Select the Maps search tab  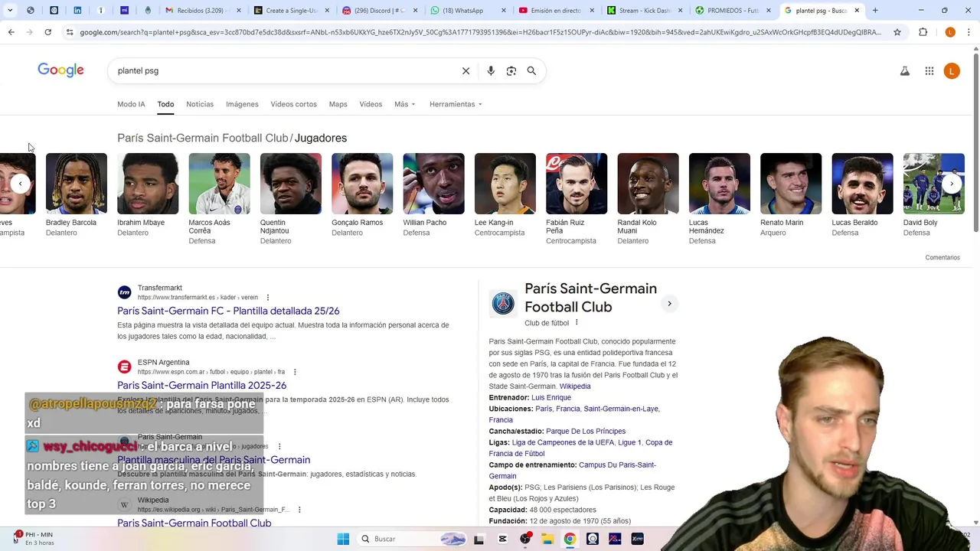point(338,104)
